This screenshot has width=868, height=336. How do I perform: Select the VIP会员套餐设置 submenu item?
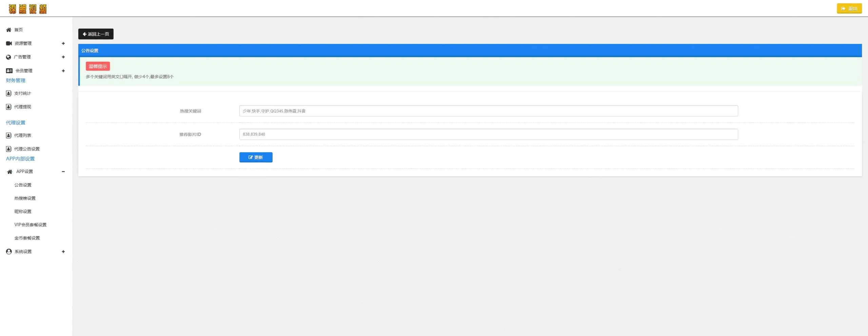tap(31, 225)
